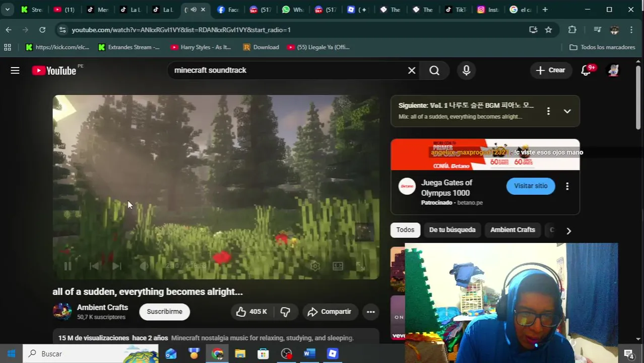Open the mix playlist three-dot options

click(x=548, y=111)
